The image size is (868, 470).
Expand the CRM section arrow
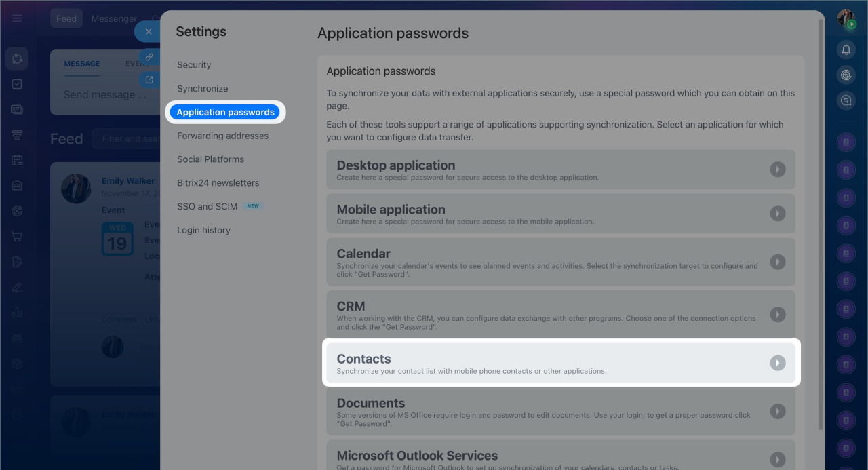tap(778, 315)
